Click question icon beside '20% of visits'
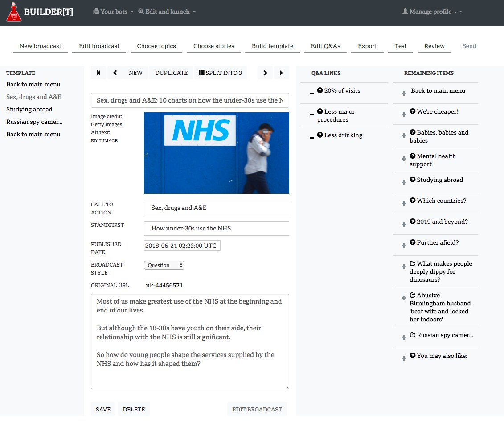504x427 pixels. tap(320, 90)
